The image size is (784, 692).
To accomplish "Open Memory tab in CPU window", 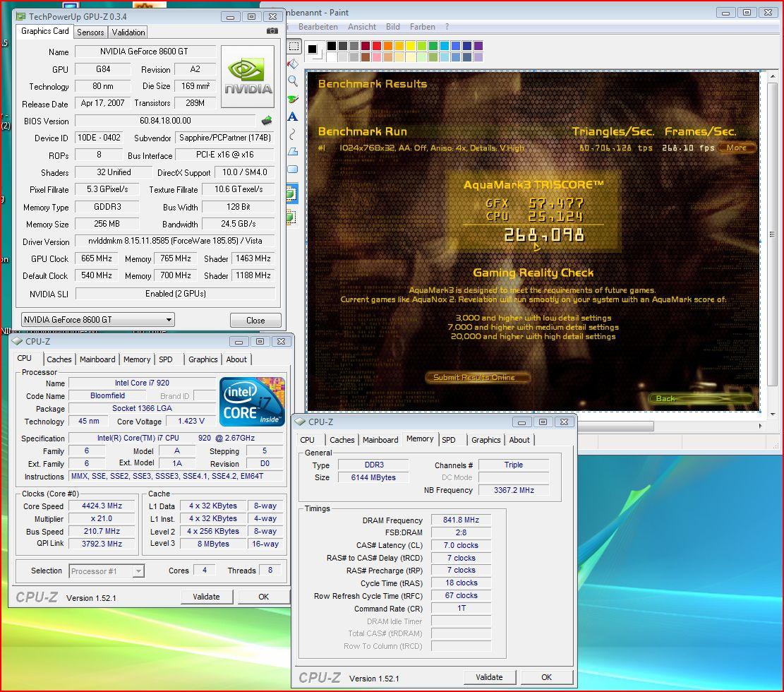I will [x=136, y=359].
